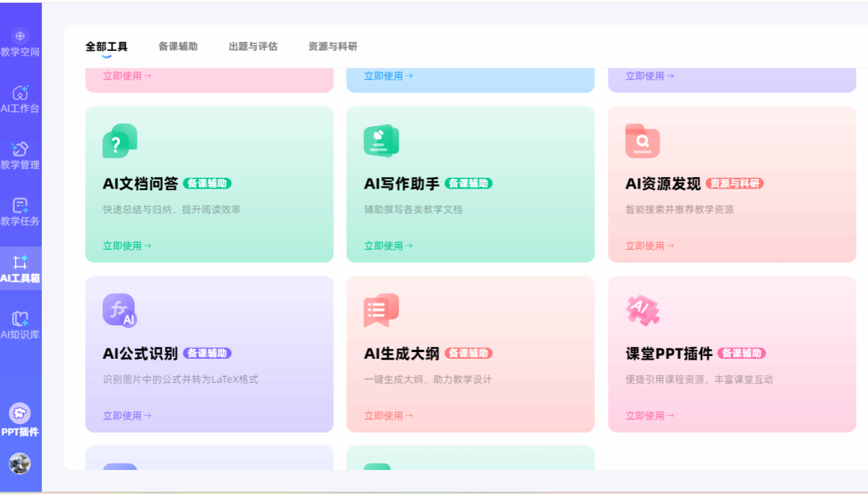Click 立即使用 under AI文档问答
The height and width of the screenshot is (494, 868).
click(127, 246)
